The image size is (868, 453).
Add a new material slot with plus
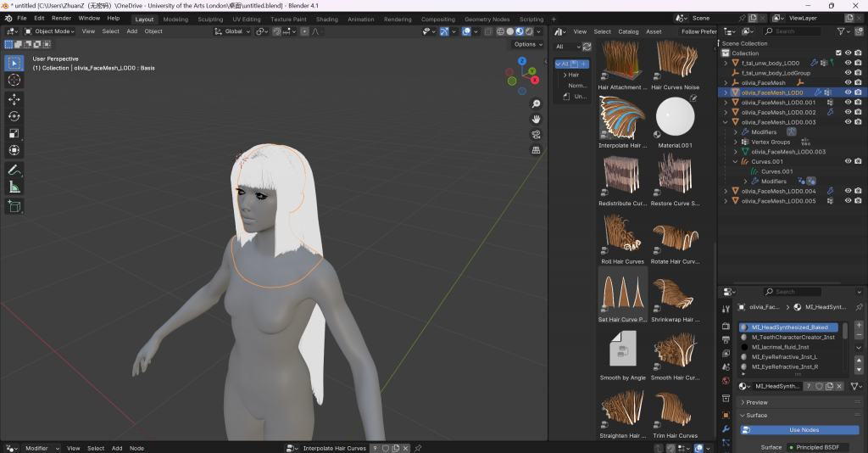[x=859, y=326]
